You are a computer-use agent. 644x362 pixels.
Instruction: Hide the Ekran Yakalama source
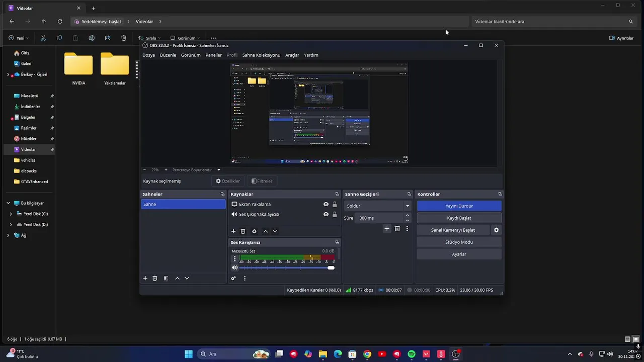326,204
